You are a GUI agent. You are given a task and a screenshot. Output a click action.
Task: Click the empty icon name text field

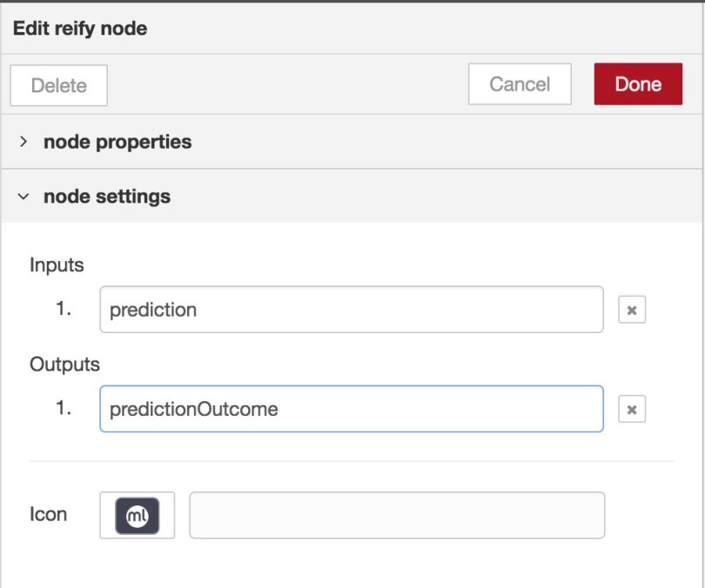(x=396, y=515)
